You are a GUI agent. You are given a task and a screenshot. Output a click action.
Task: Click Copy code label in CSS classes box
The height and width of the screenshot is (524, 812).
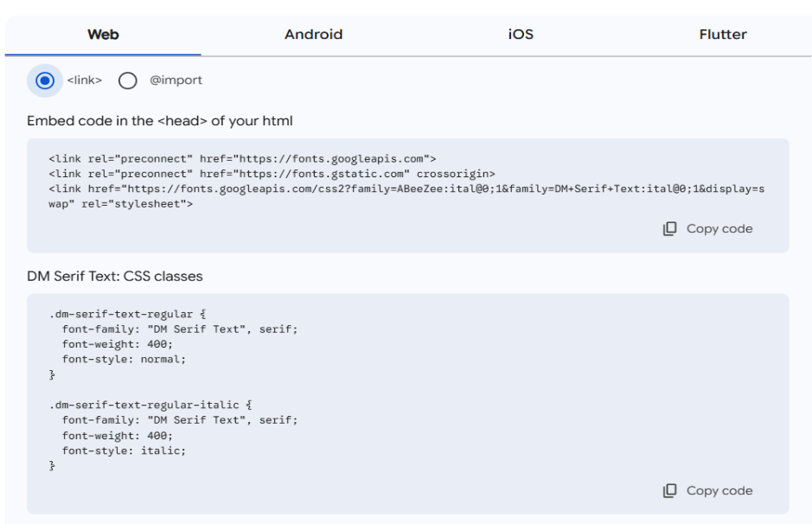719,491
